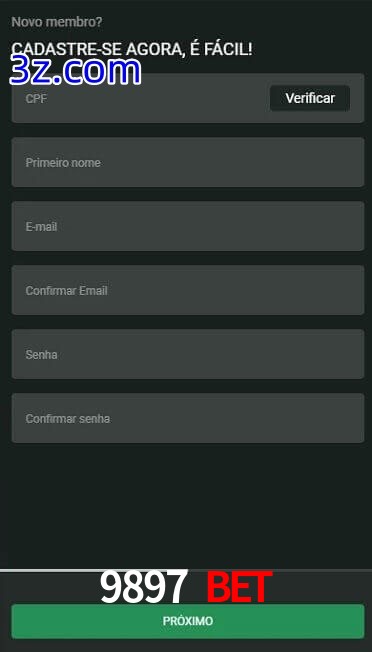This screenshot has width=372, height=652.
Task: Click the Verificar button beside CPF
Action: coord(310,98)
